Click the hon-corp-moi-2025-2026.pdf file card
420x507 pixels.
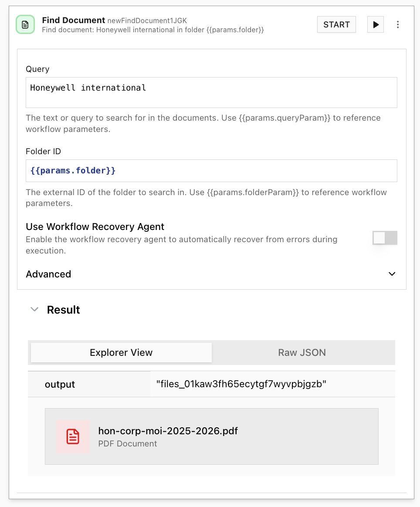click(212, 436)
